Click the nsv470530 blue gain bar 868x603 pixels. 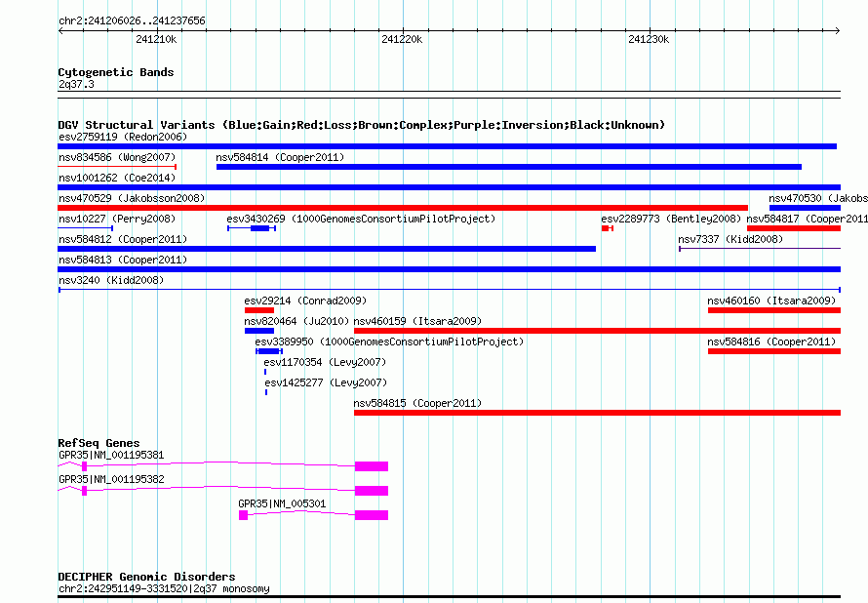[x=805, y=208]
